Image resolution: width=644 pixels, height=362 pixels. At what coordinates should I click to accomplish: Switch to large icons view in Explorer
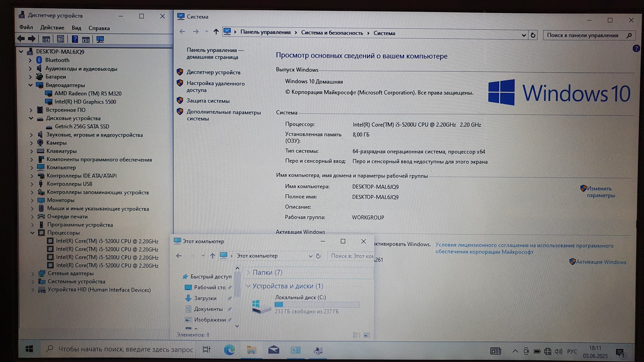click(x=367, y=335)
